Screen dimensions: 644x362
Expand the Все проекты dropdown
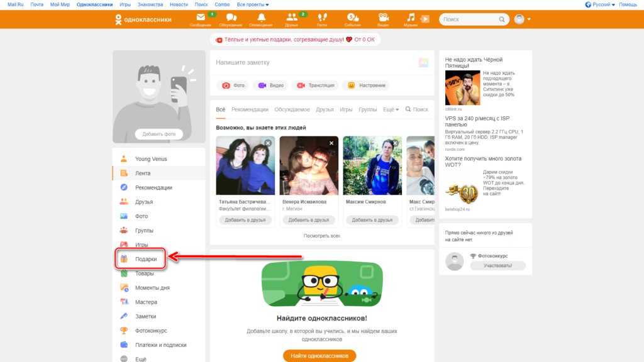click(x=253, y=4)
